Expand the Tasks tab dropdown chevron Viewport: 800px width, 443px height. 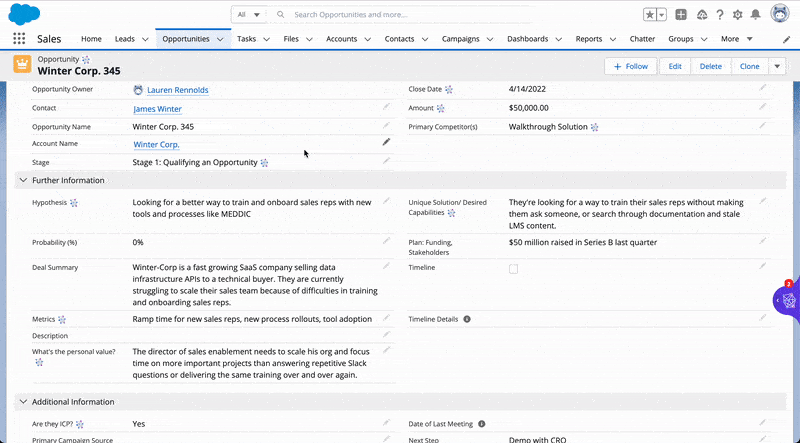(266, 39)
